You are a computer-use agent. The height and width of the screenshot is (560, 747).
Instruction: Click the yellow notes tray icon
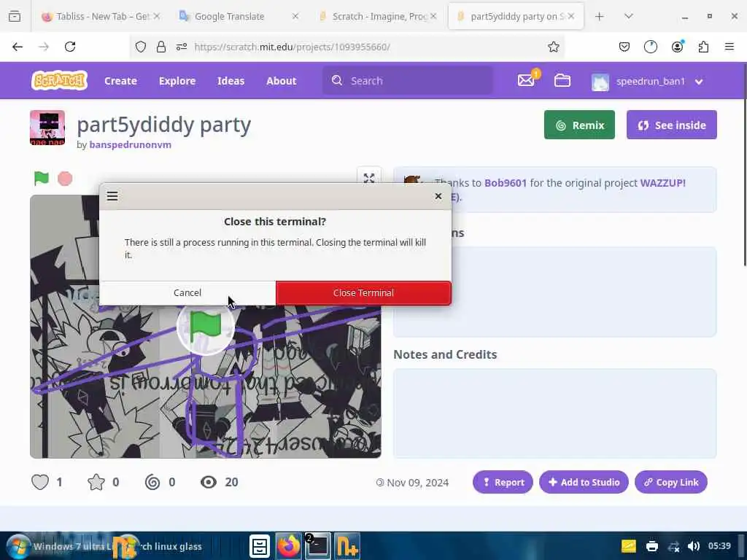(629, 546)
